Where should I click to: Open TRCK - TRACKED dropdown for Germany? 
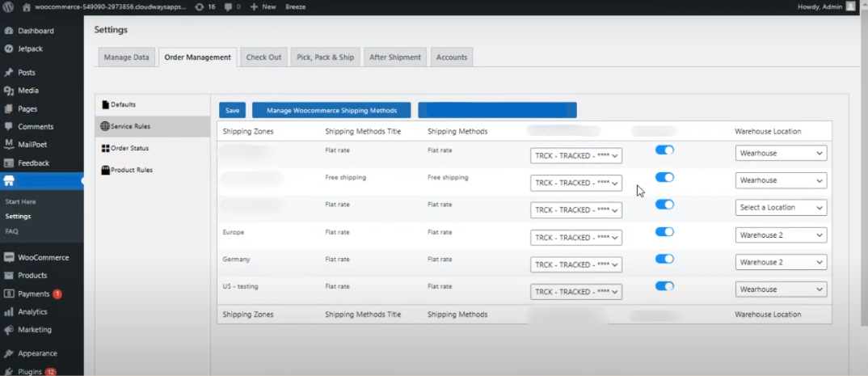(575, 264)
